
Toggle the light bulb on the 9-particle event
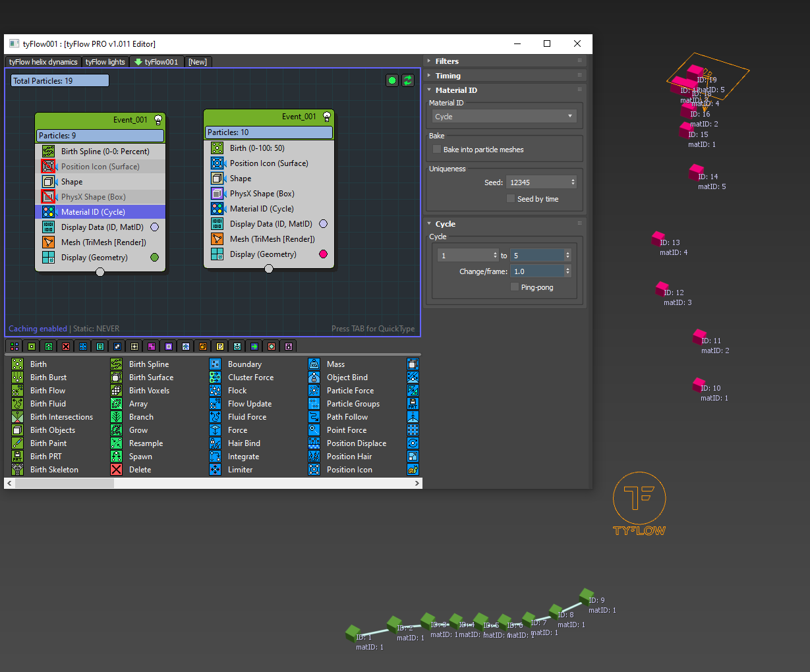pyautogui.click(x=158, y=120)
